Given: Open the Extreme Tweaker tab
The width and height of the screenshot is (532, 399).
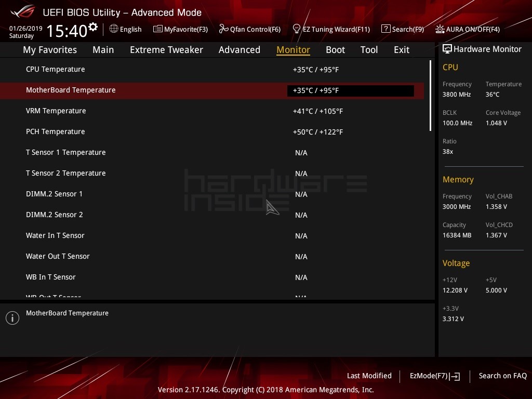Looking at the screenshot, I should point(166,50).
